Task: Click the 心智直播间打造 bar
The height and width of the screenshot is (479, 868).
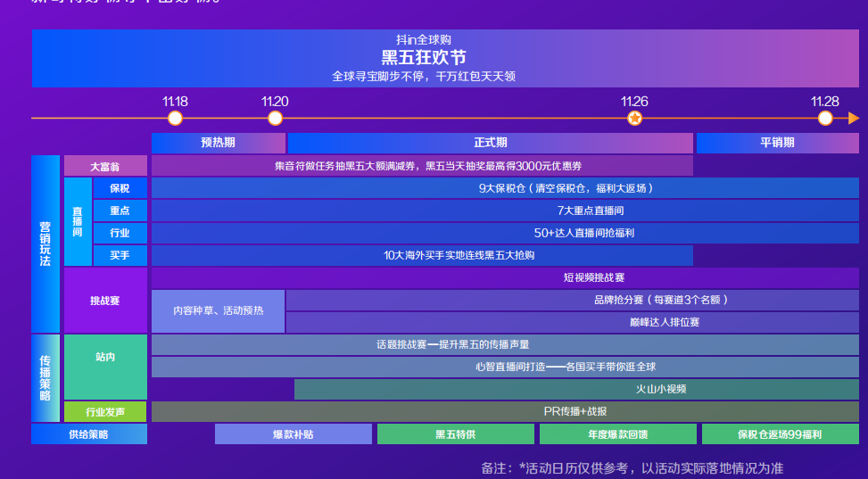Action: pos(506,368)
